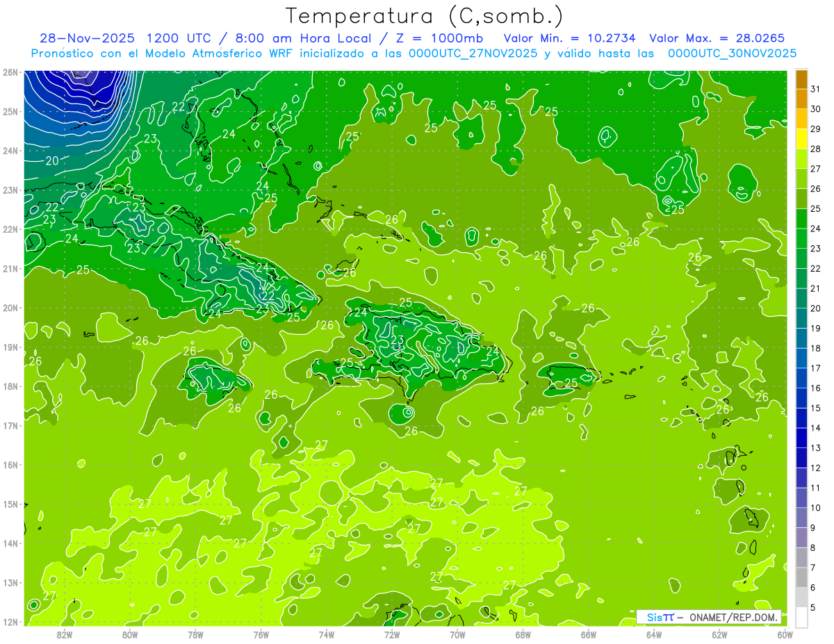The image size is (834, 644).
Task: Select the "0000UTC_27NOV2025" initialization time
Action: (x=473, y=53)
